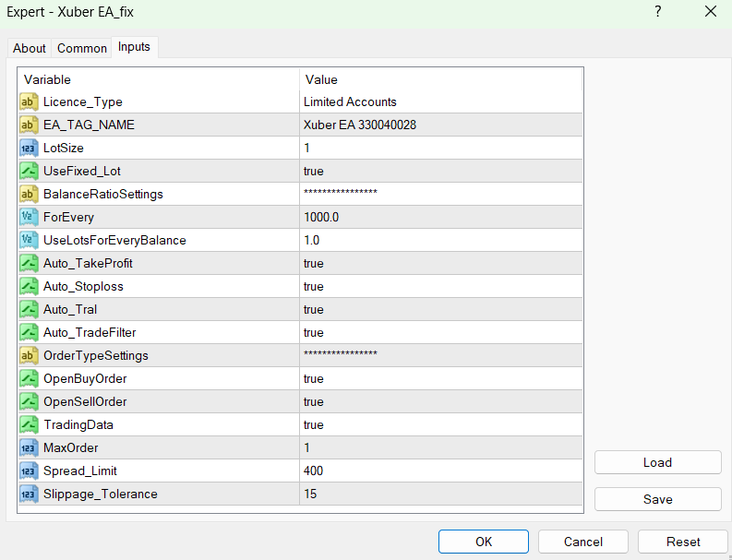732x560 pixels.
Task: Open the Auto_Tral value dropdown
Action: pos(441,309)
